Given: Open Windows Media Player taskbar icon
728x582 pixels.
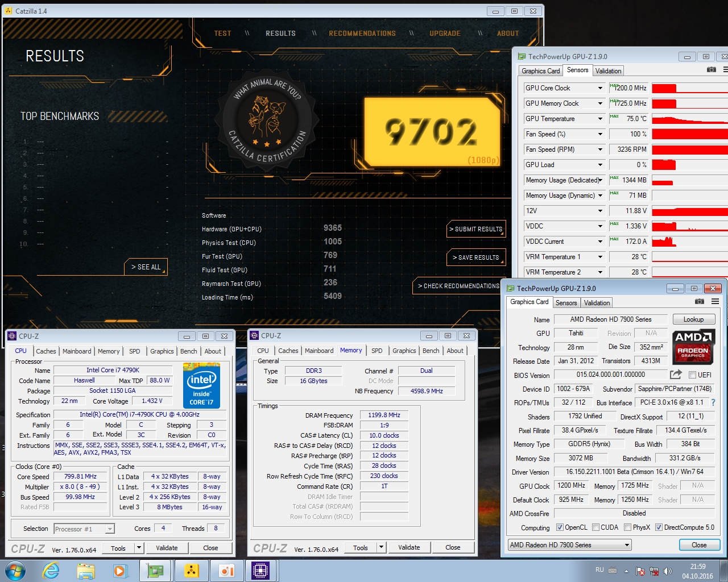Looking at the screenshot, I should pos(121,570).
